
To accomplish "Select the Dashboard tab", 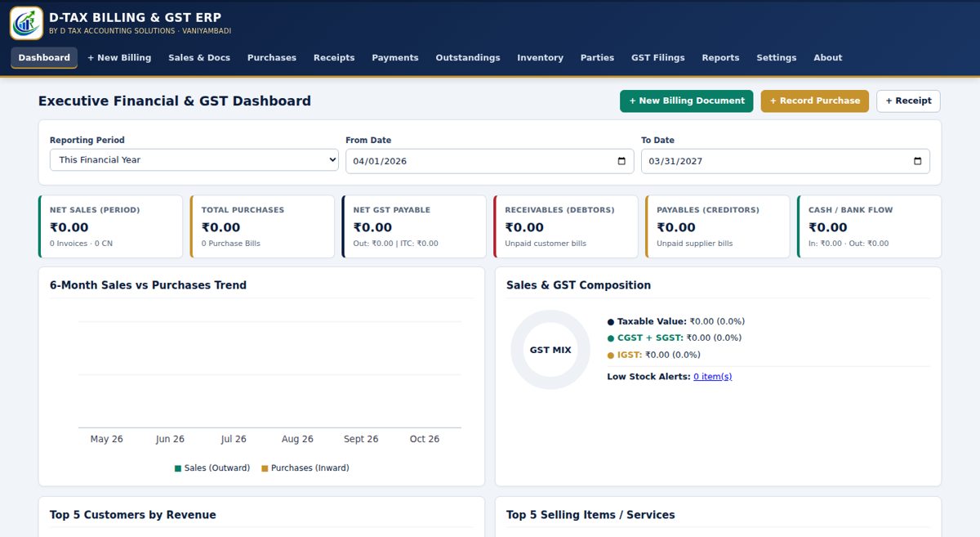I will (44, 58).
